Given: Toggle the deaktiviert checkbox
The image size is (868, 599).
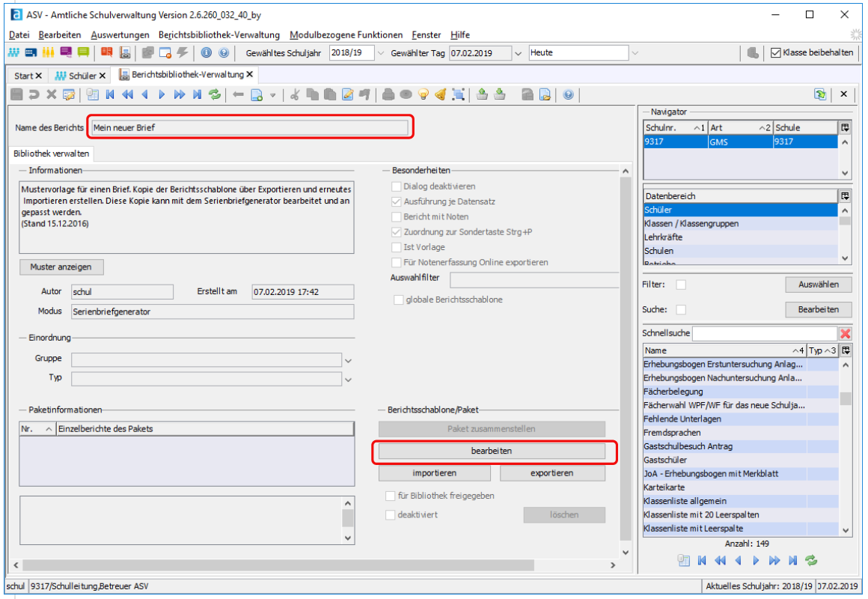Looking at the screenshot, I should [x=391, y=514].
